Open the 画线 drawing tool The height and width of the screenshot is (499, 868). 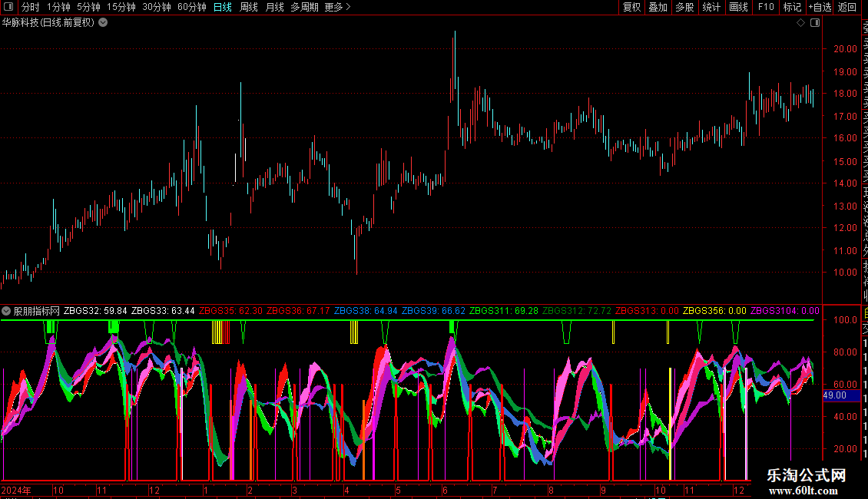tap(738, 7)
